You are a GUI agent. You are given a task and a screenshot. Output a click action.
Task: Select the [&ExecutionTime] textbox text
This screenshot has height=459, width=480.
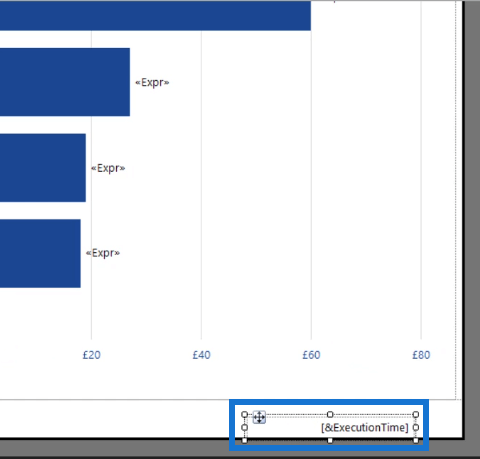click(365, 428)
